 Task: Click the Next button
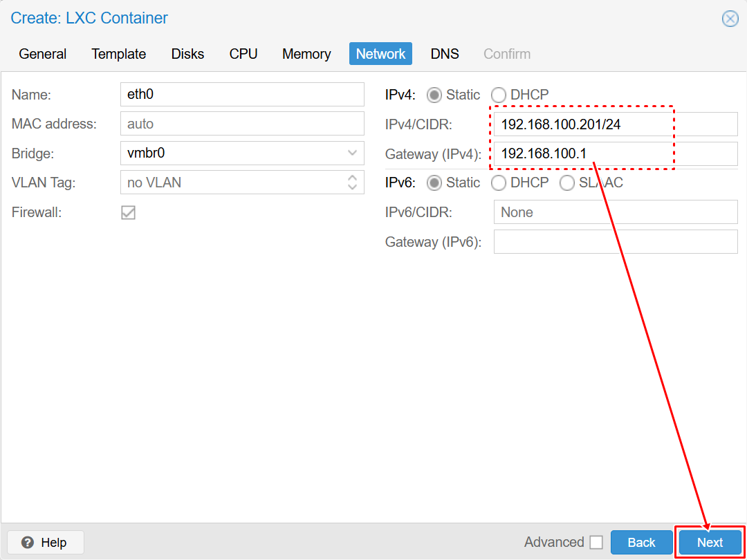click(x=710, y=542)
